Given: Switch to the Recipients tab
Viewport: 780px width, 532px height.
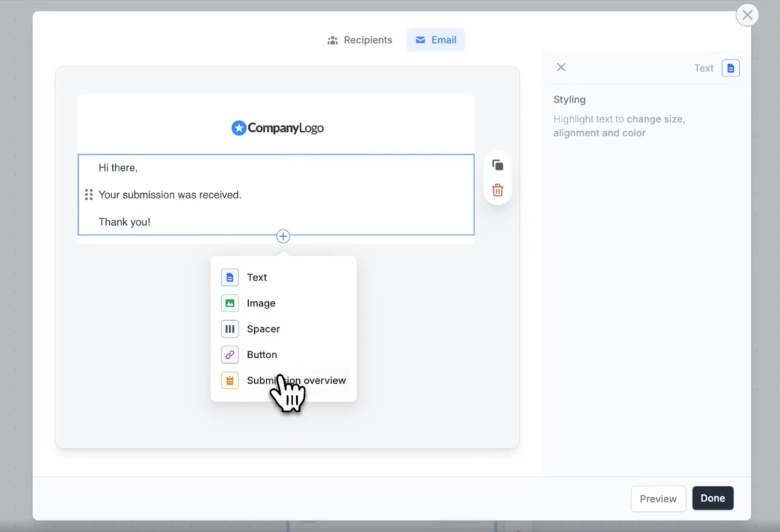Looking at the screenshot, I should (360, 40).
